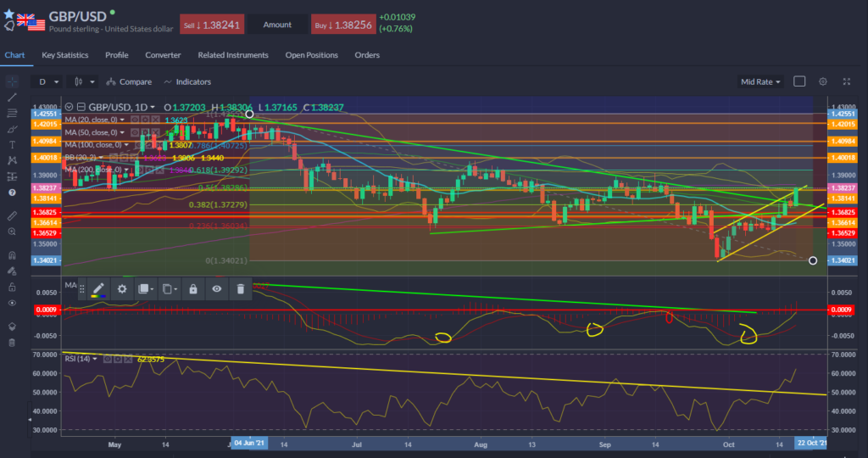Lock the selected drawing with padlock icon
Screen dimensions: 868x458
(193, 289)
